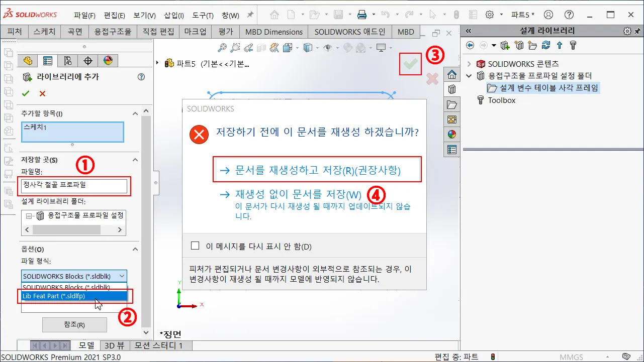Open the user account login icon
644x362 pixels.
point(548,15)
